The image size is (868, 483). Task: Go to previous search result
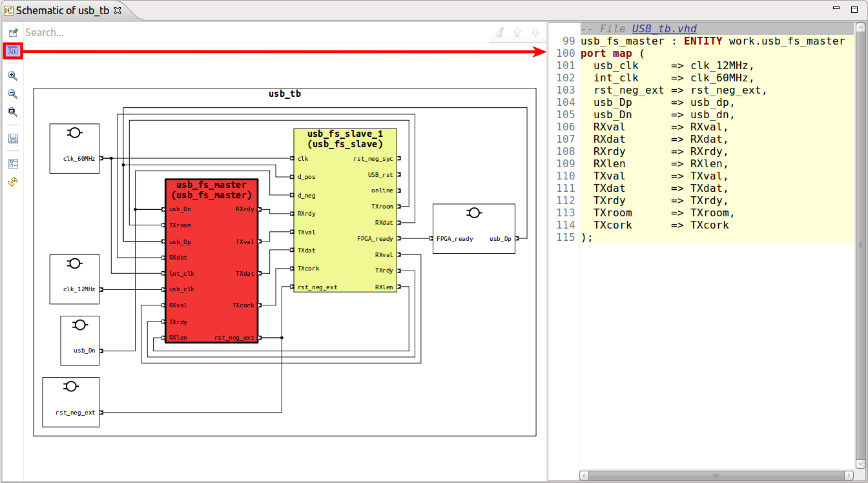coord(516,32)
